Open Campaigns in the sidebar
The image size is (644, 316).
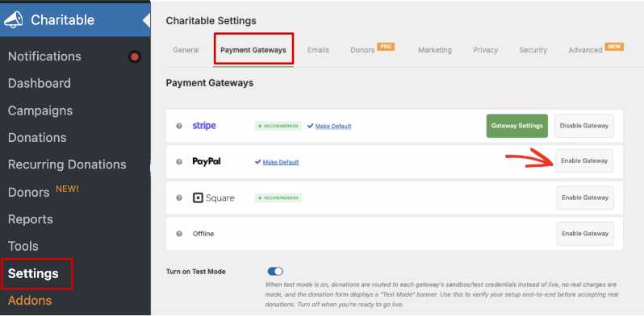[x=40, y=110]
